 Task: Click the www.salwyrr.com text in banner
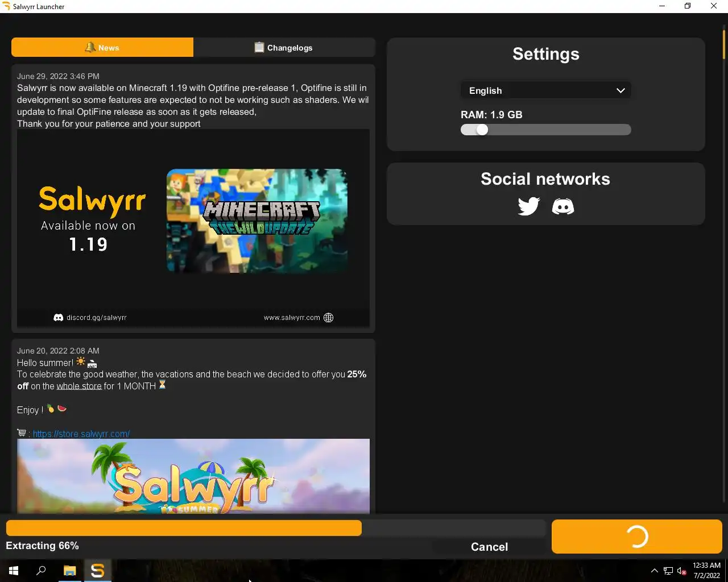point(292,318)
